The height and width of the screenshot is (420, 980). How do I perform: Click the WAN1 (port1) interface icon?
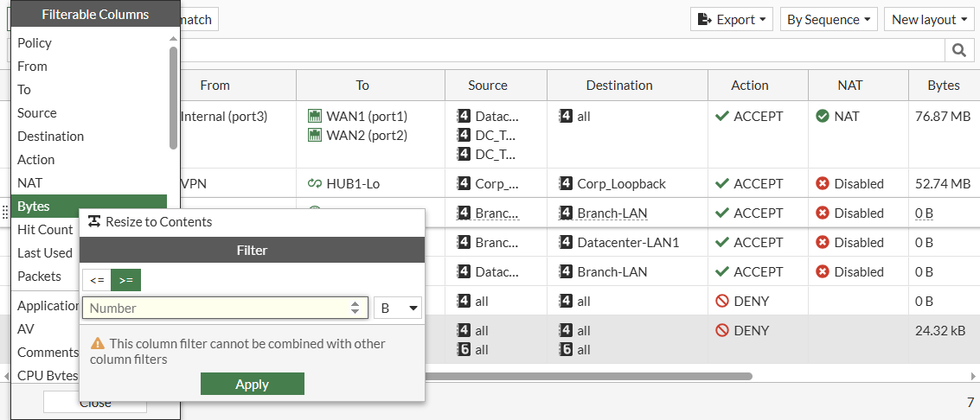(x=315, y=116)
